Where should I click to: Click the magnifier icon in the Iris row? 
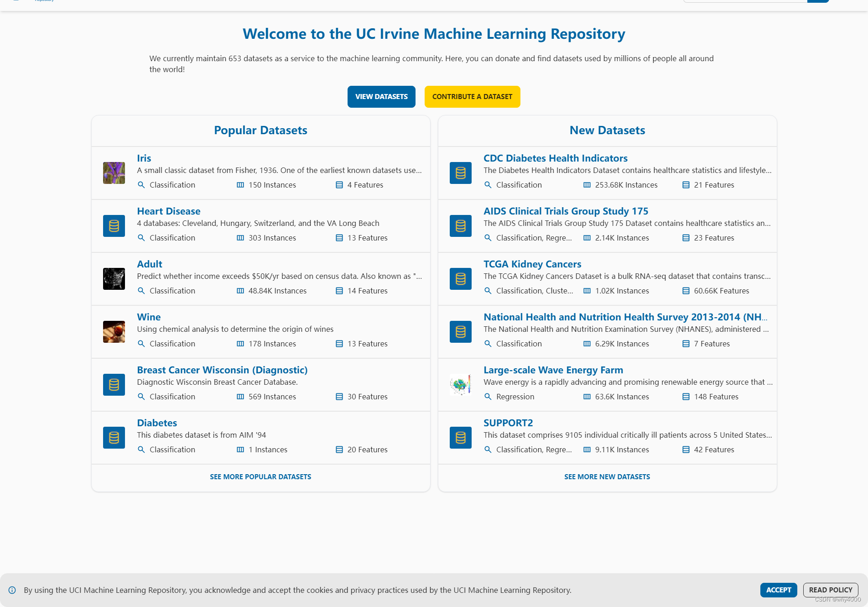coord(141,185)
